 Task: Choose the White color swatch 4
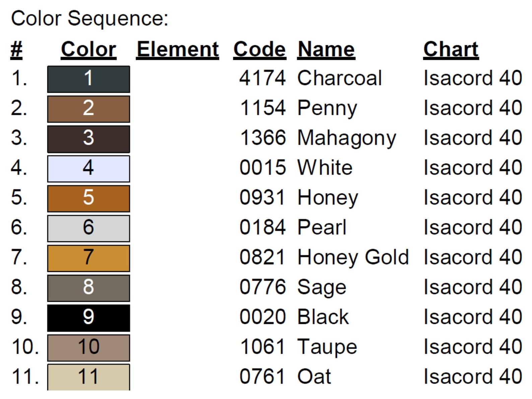point(88,169)
